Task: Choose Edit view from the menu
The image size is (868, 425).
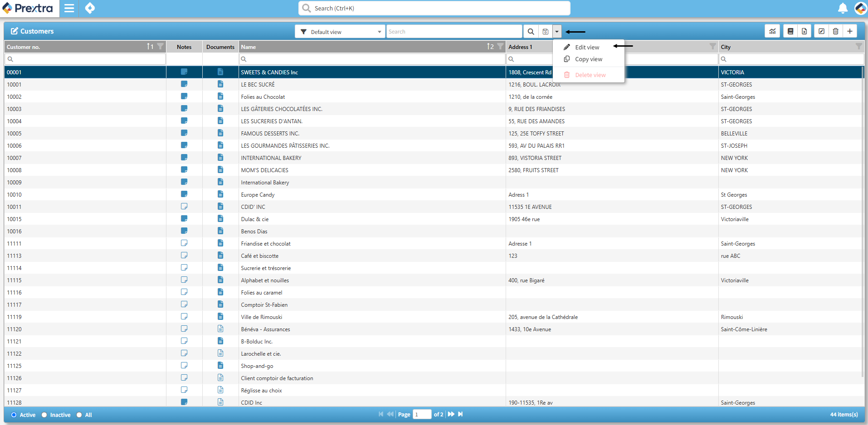Action: (587, 47)
